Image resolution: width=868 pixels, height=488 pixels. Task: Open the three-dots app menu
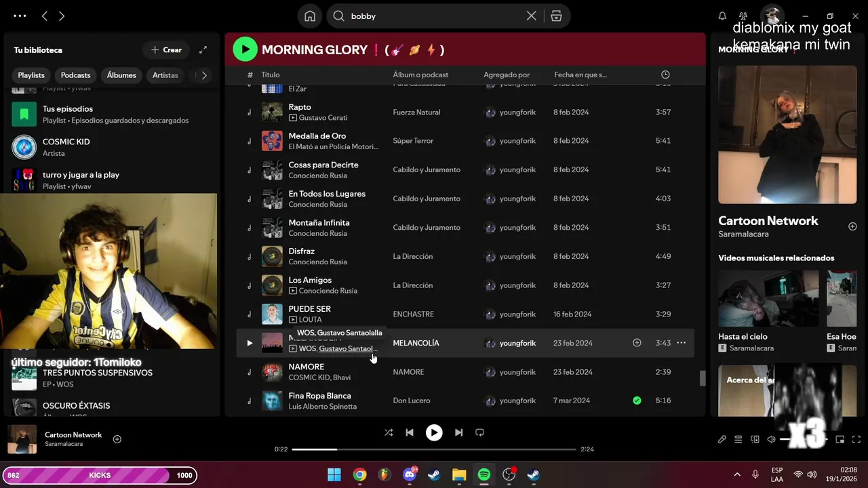(x=20, y=16)
